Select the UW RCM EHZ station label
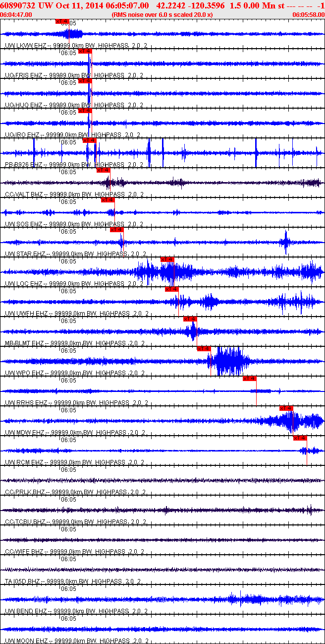Viewport: 325px width, 644px height. [x=74, y=462]
